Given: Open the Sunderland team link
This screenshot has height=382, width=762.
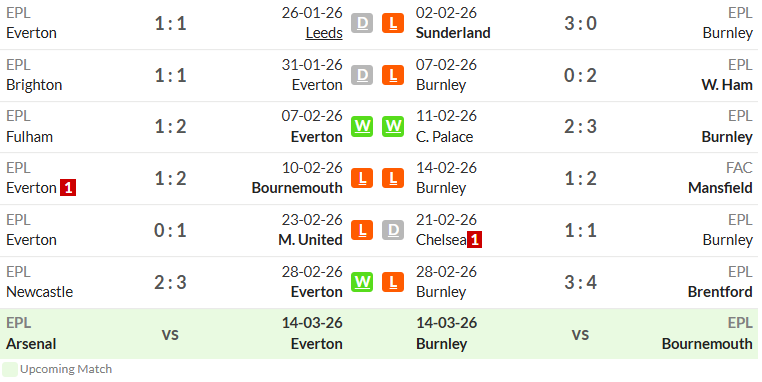Looking at the screenshot, I should pos(453,33).
